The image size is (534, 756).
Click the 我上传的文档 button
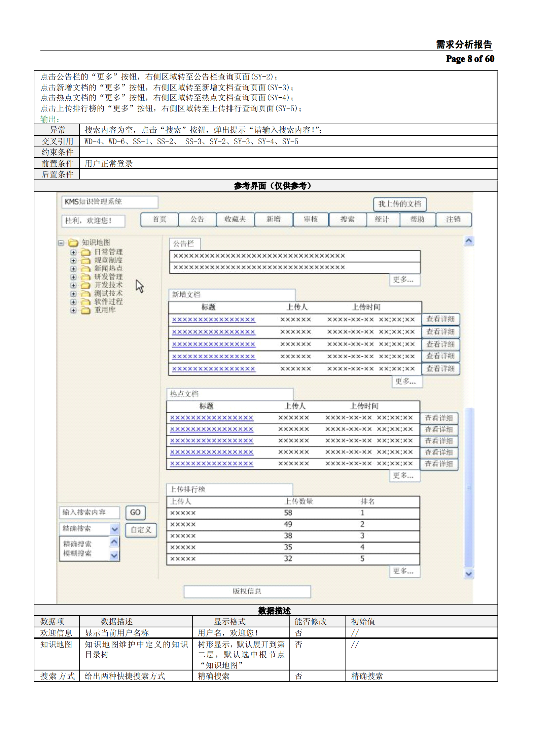[400, 204]
